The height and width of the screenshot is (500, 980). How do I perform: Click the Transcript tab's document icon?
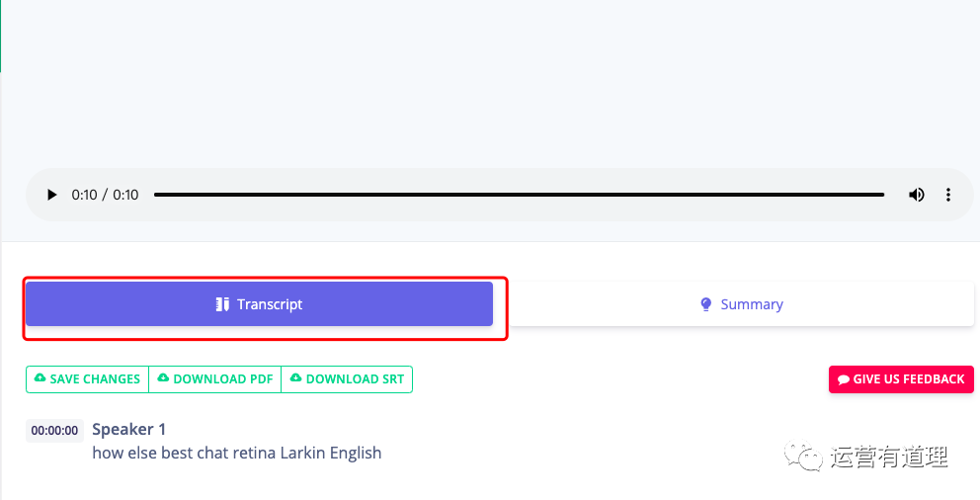pyautogui.click(x=222, y=304)
